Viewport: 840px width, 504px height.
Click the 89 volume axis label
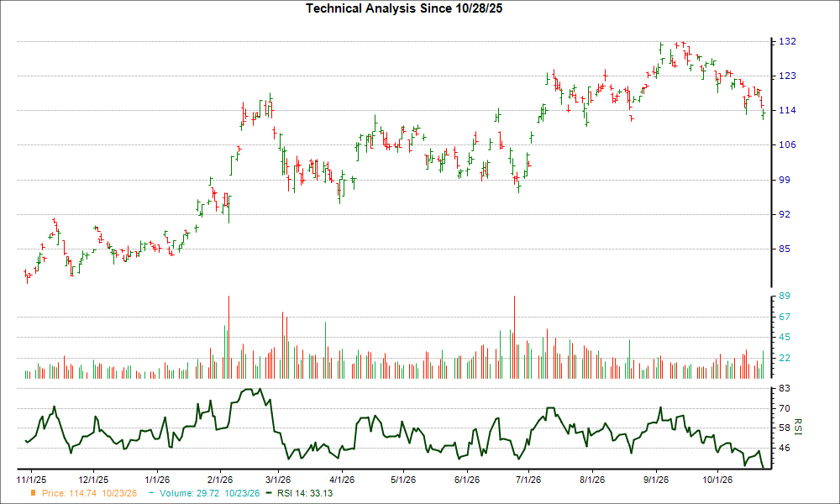(785, 297)
